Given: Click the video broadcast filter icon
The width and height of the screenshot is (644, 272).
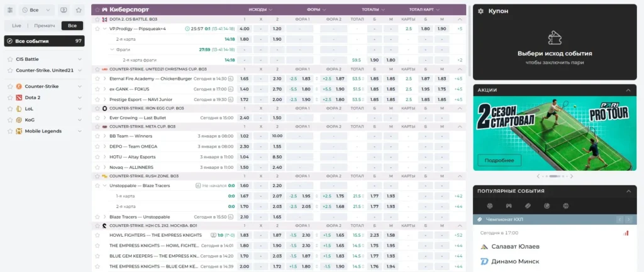Looking at the screenshot, I should 64,10.
